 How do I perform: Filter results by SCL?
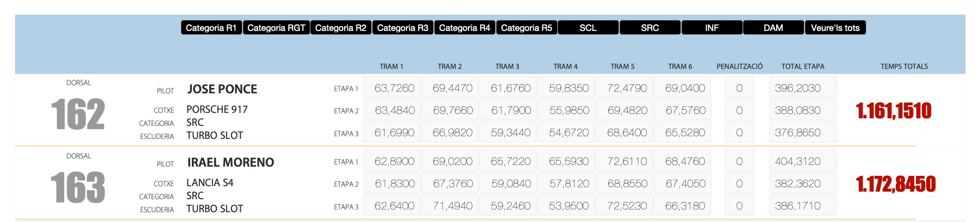point(588,28)
